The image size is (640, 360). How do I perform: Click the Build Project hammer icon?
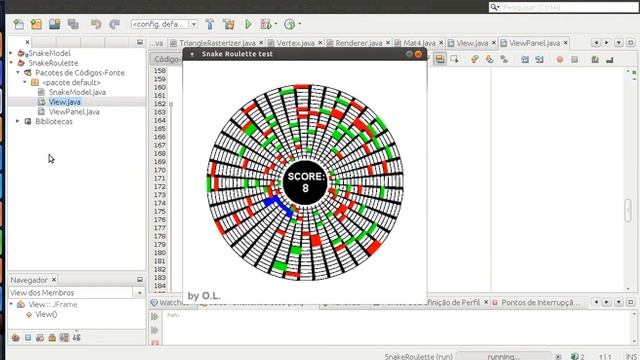pos(210,24)
